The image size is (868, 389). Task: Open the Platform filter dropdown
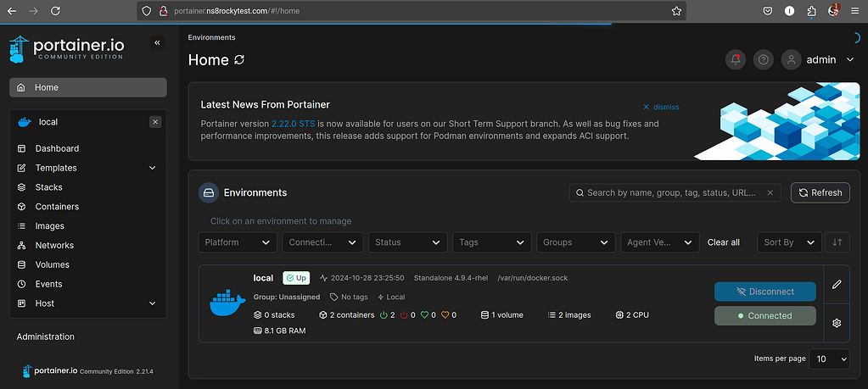point(238,242)
